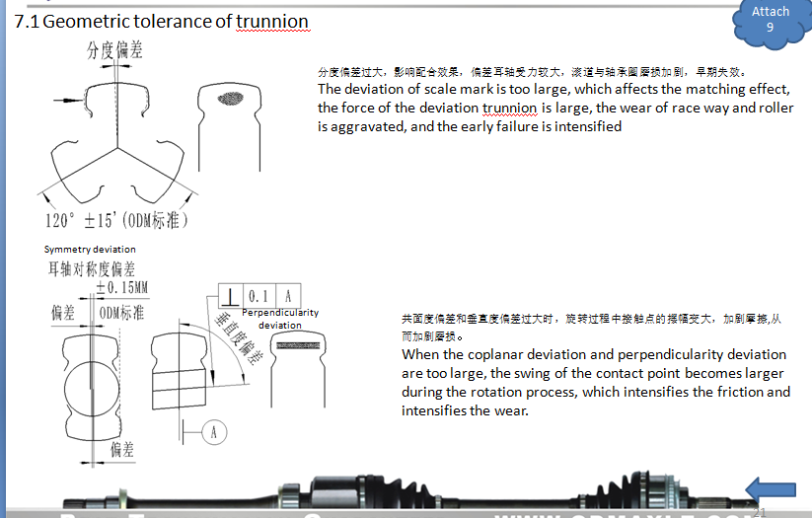
Task: Click the slide number 21
Action: [759, 512]
